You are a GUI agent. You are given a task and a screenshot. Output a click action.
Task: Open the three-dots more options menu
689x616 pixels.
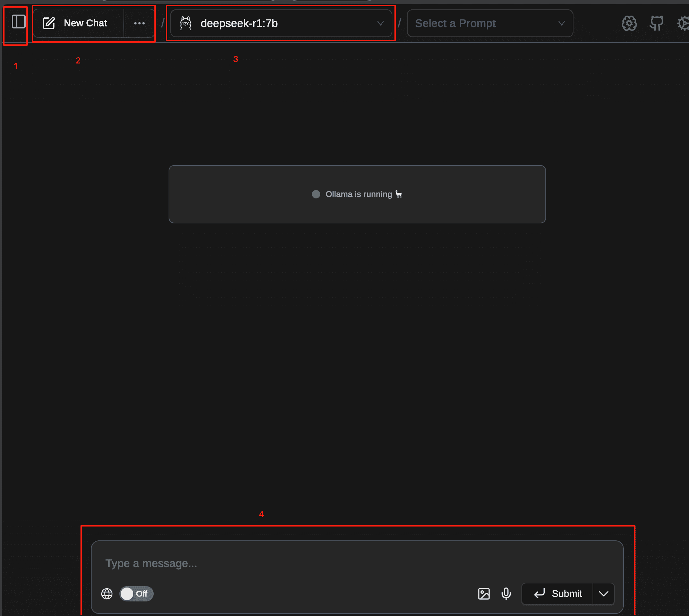[x=139, y=23]
